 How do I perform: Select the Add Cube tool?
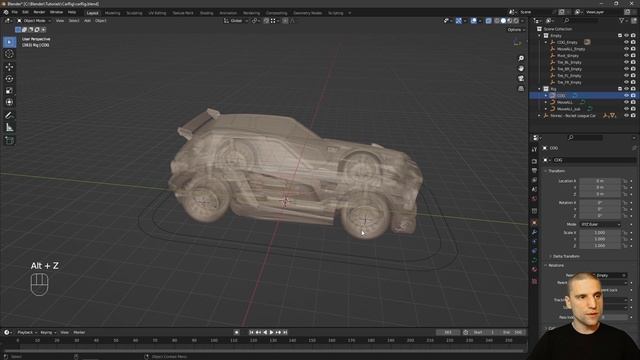click(x=9, y=140)
